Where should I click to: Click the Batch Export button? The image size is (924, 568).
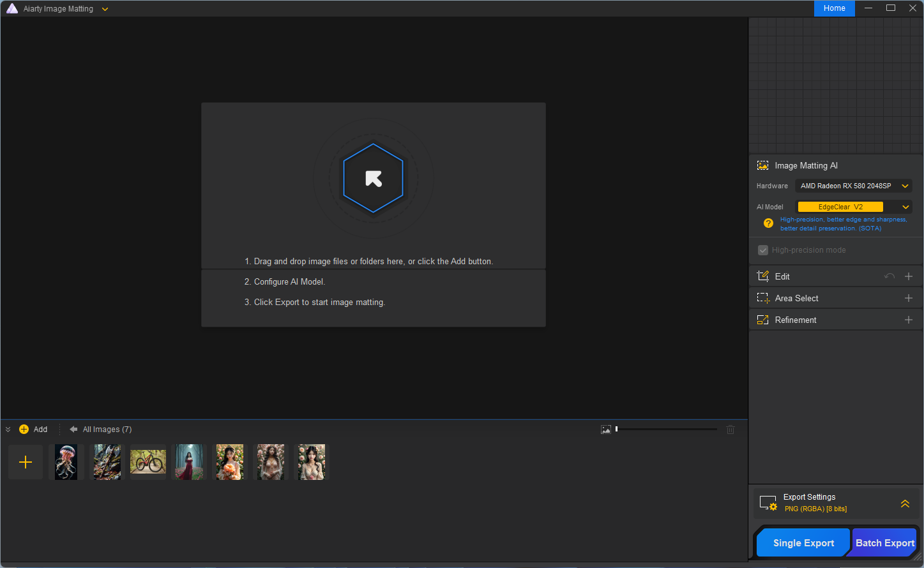point(885,543)
